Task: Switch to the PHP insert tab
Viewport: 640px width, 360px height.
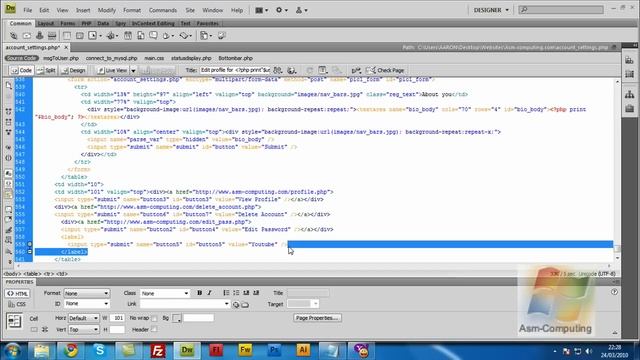Action: pos(86,24)
